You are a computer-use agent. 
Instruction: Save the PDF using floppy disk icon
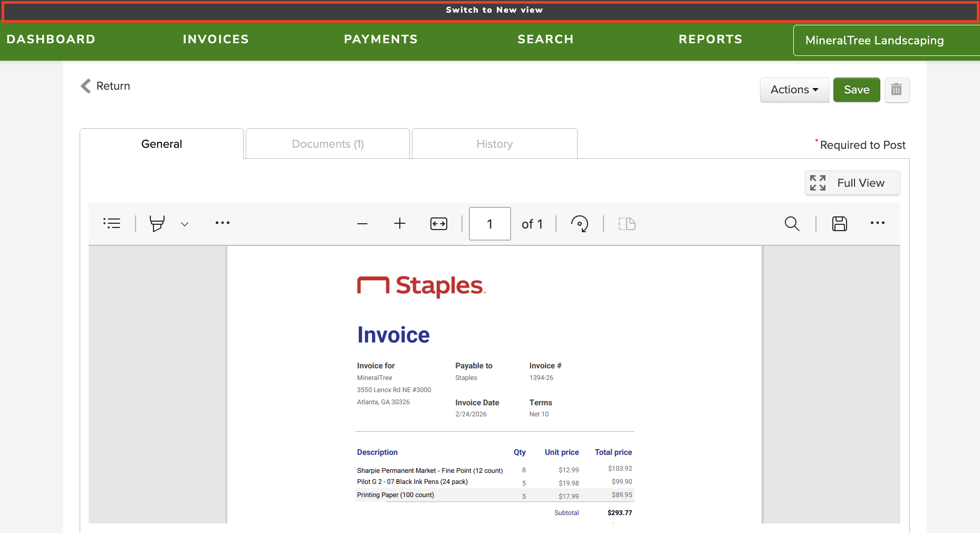point(840,224)
